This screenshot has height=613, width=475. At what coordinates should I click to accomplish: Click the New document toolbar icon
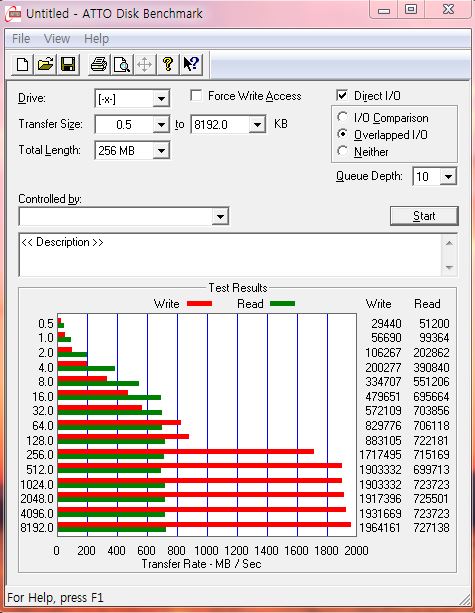pos(23,64)
